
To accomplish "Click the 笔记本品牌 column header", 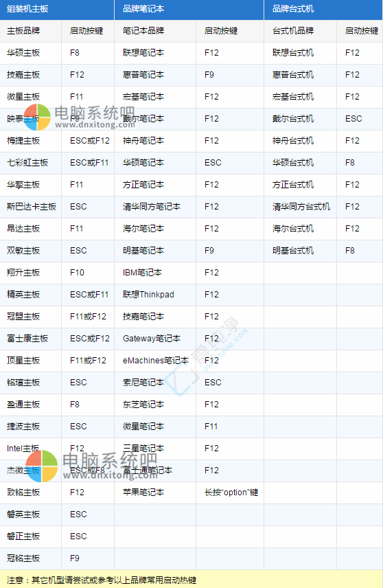I will pyautogui.click(x=143, y=31).
